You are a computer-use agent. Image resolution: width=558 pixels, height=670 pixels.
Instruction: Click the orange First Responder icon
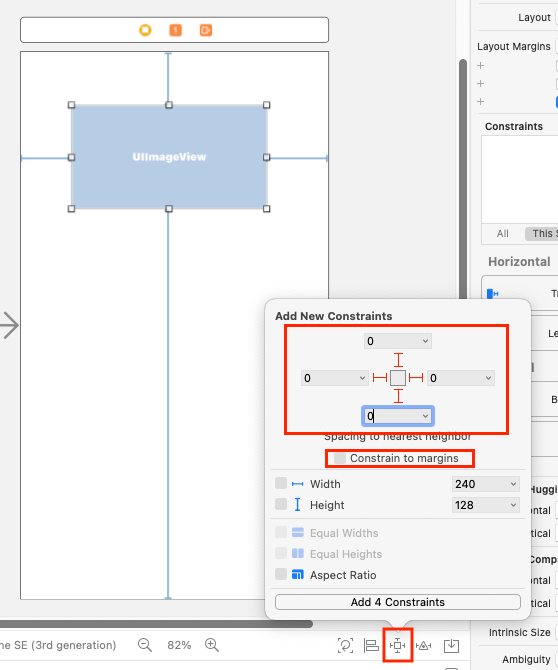point(176,30)
